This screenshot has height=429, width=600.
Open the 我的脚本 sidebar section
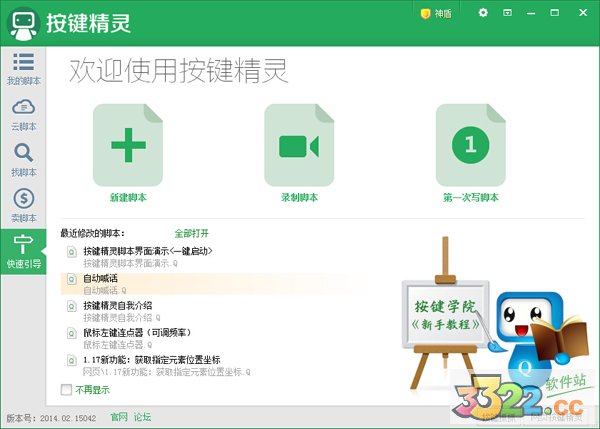tap(23, 69)
